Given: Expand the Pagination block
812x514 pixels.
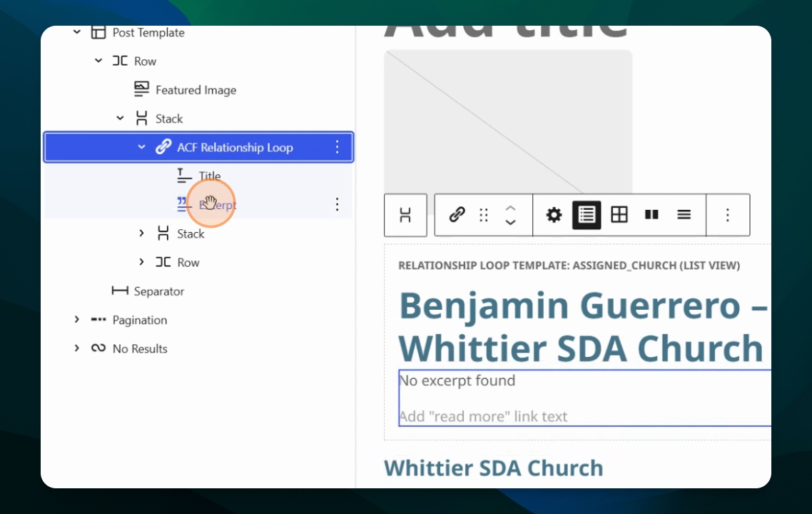Looking at the screenshot, I should (76, 320).
